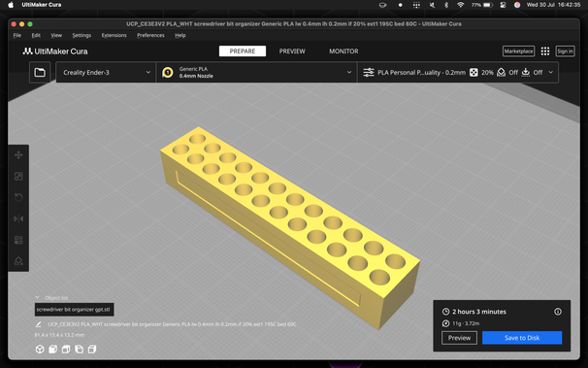Viewport: 588px width, 368px height.
Task: Switch to 3D view cube icon
Action: [x=40, y=350]
